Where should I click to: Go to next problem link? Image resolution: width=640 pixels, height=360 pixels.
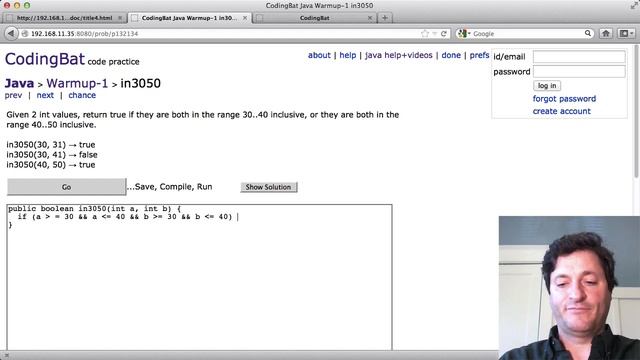coord(45,95)
